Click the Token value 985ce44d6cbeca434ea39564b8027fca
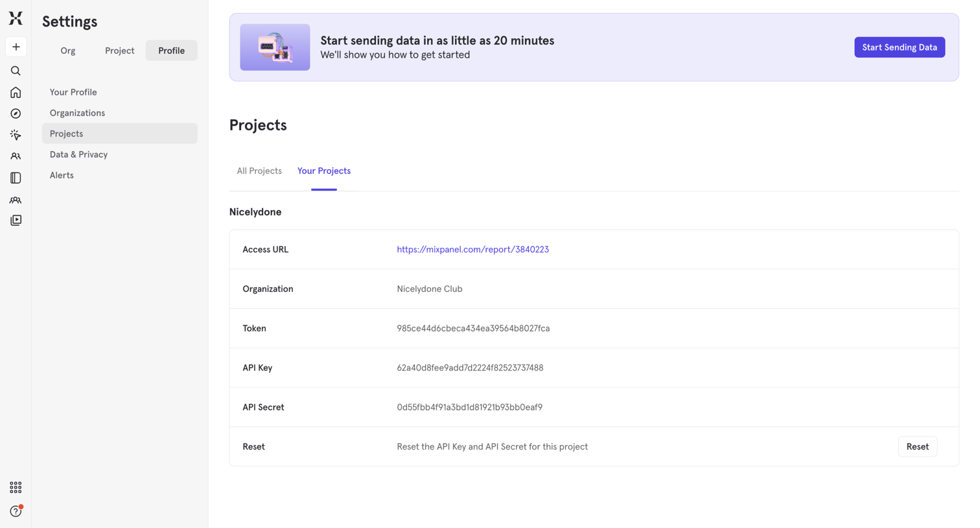 [x=473, y=328]
